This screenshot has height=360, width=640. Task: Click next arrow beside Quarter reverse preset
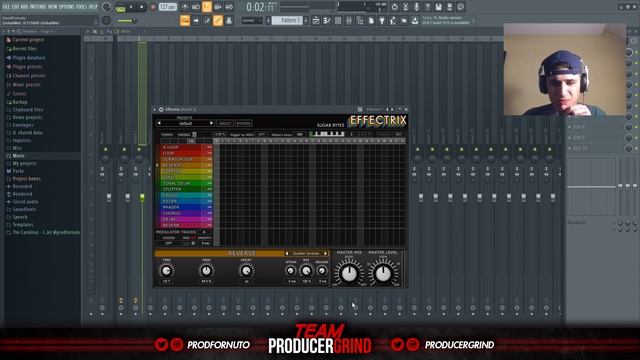(325, 253)
